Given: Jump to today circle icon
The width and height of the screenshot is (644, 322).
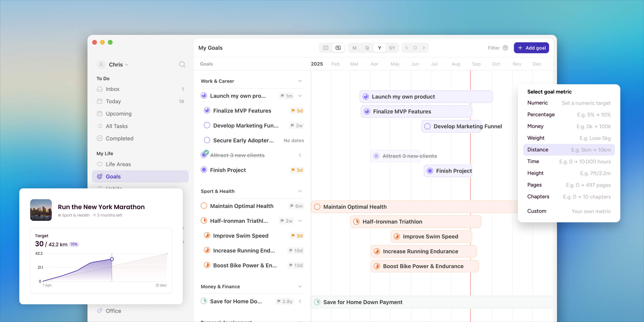Looking at the screenshot, I should pos(415,48).
